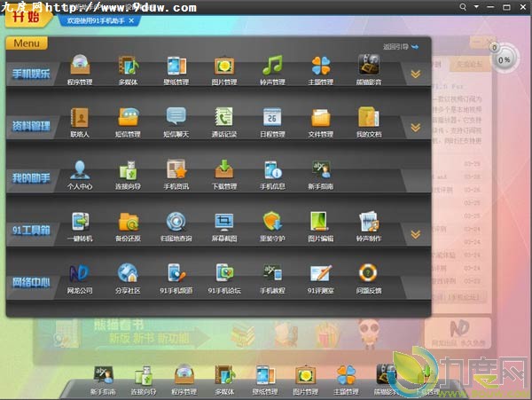Image resolution: width=532 pixels, height=400 pixels.
Task: Open 91手机频道 icon
Action: (176, 278)
